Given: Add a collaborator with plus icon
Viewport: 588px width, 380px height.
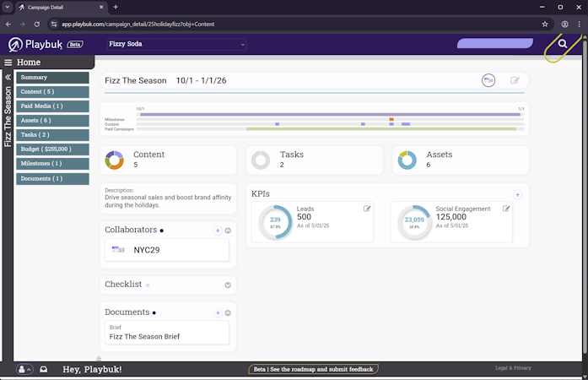Looking at the screenshot, I should (218, 231).
